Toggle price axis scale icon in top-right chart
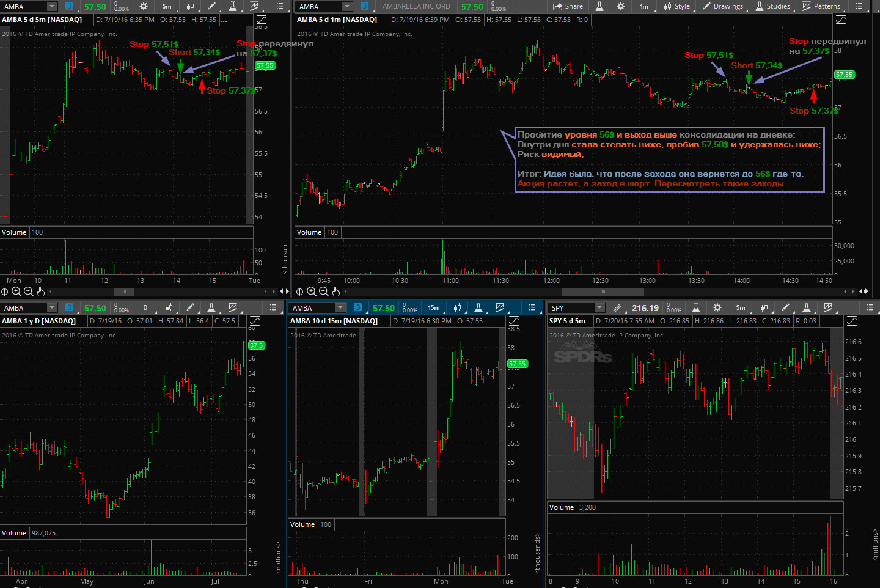This screenshot has height=588, width=880. point(841,20)
